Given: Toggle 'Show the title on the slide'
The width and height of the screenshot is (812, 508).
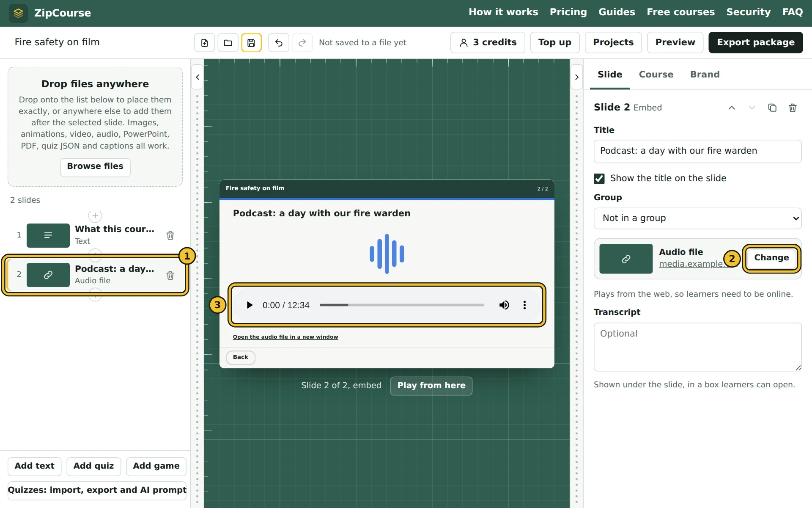Looking at the screenshot, I should pyautogui.click(x=599, y=179).
